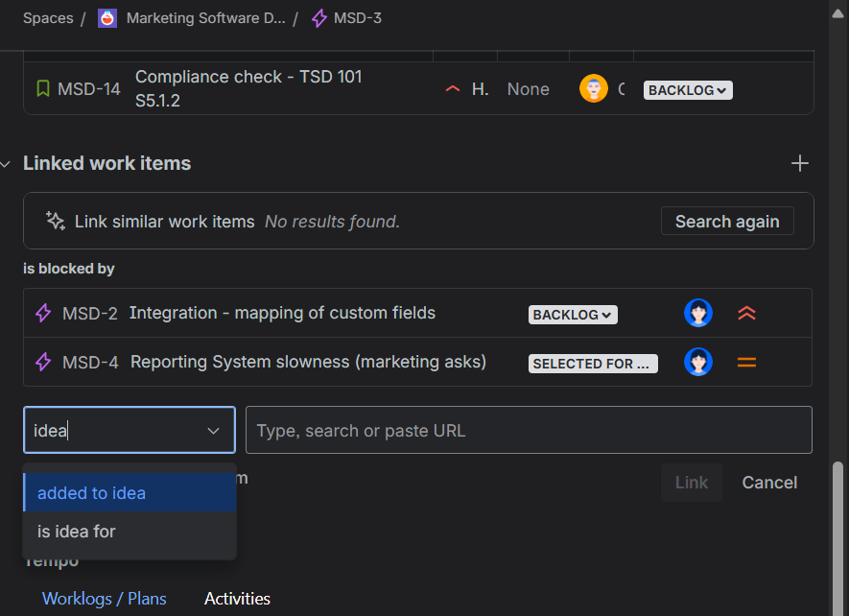This screenshot has width=849, height=616.
Task: Click the priority chevron icon on MSD-14 row
Action: click(452, 88)
